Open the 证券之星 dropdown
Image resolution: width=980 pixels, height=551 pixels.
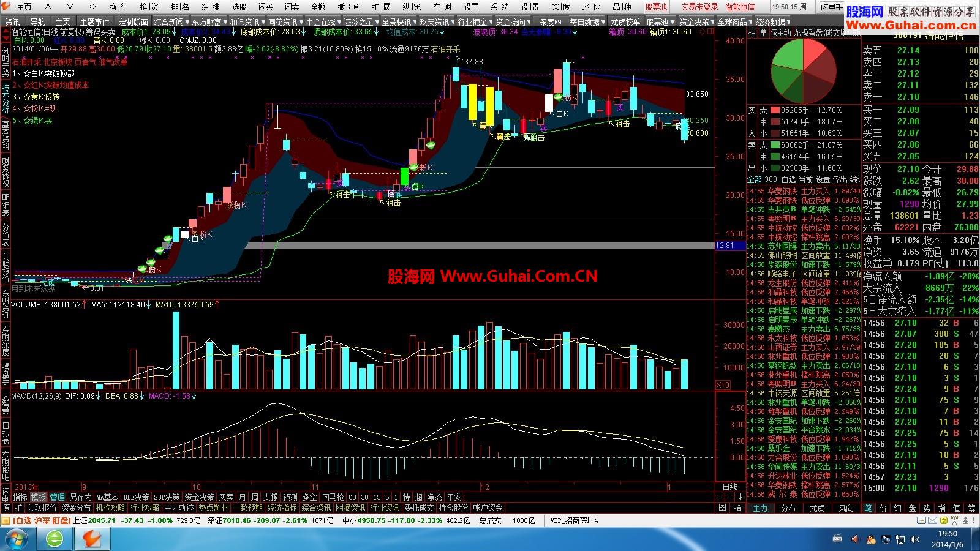pos(361,22)
